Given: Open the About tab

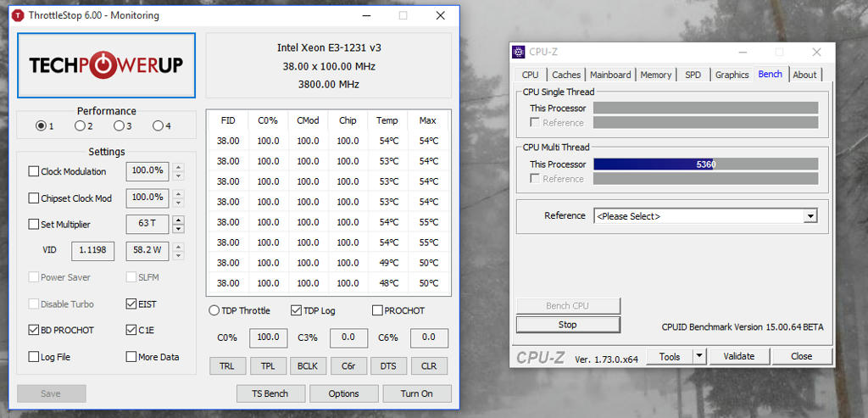Looking at the screenshot, I should [804, 75].
